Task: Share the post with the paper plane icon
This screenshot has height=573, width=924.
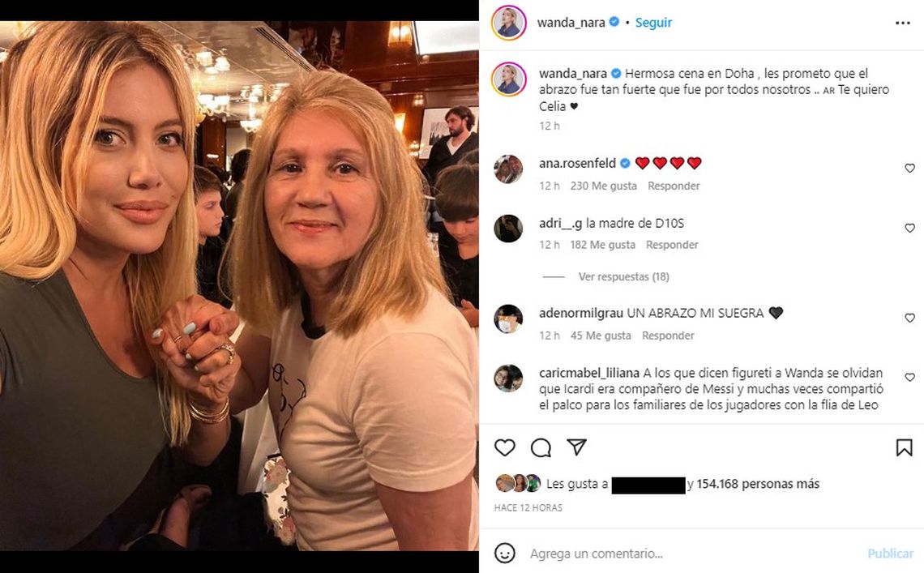Action: (576, 447)
